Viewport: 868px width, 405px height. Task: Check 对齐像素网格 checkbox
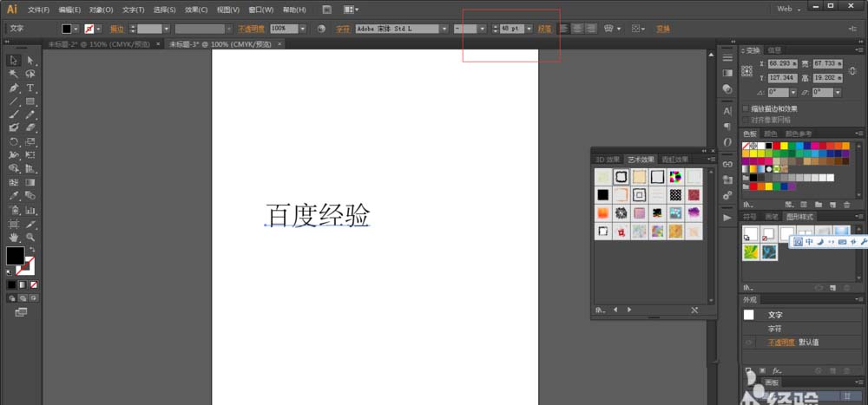tap(746, 120)
